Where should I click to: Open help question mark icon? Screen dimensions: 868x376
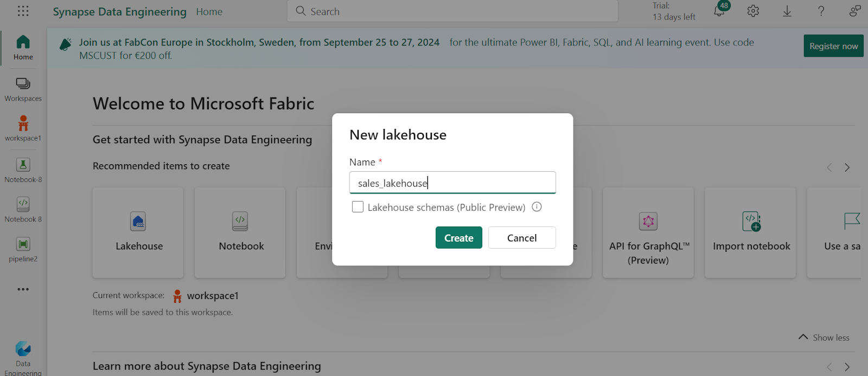(821, 11)
